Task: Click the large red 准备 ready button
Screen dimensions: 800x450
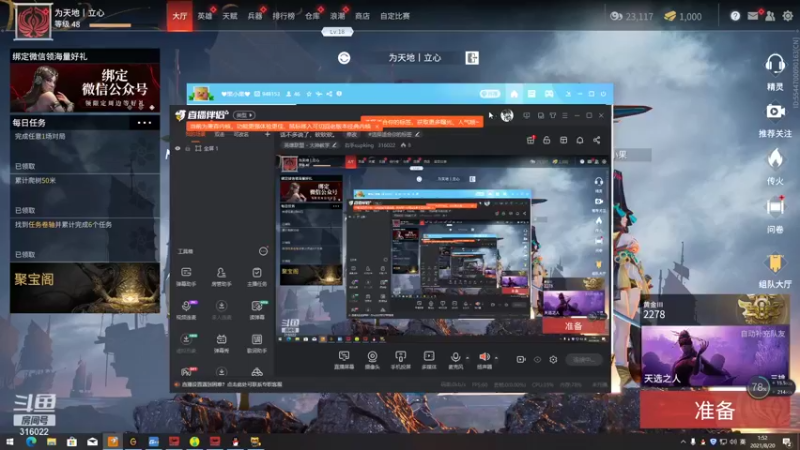Action: (x=714, y=410)
